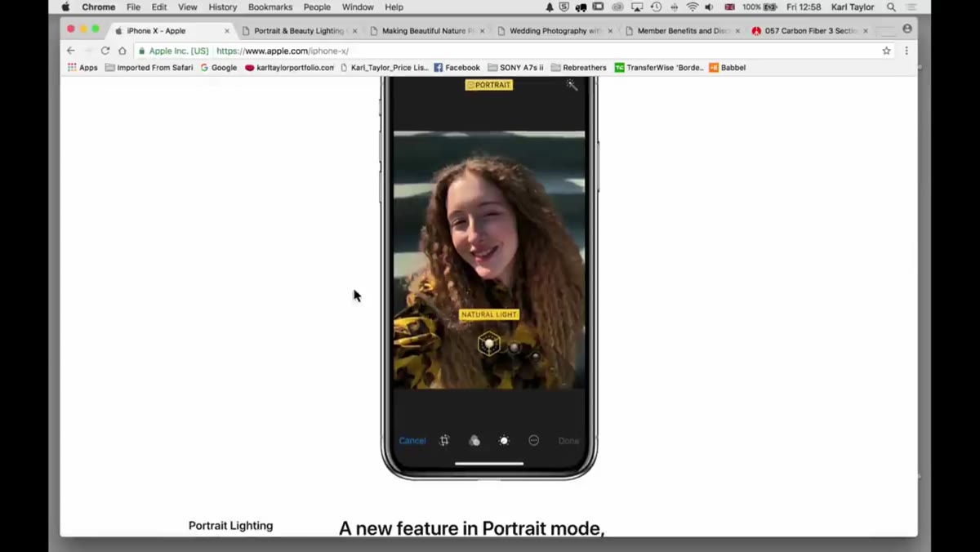980x552 pixels.
Task: Switch to the Portrait & Beauty Lighting tab
Action: [299, 31]
